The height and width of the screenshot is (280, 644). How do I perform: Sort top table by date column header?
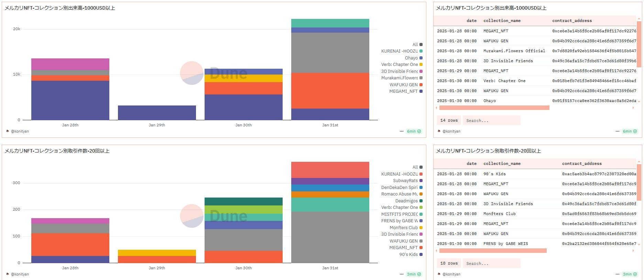coord(471,21)
